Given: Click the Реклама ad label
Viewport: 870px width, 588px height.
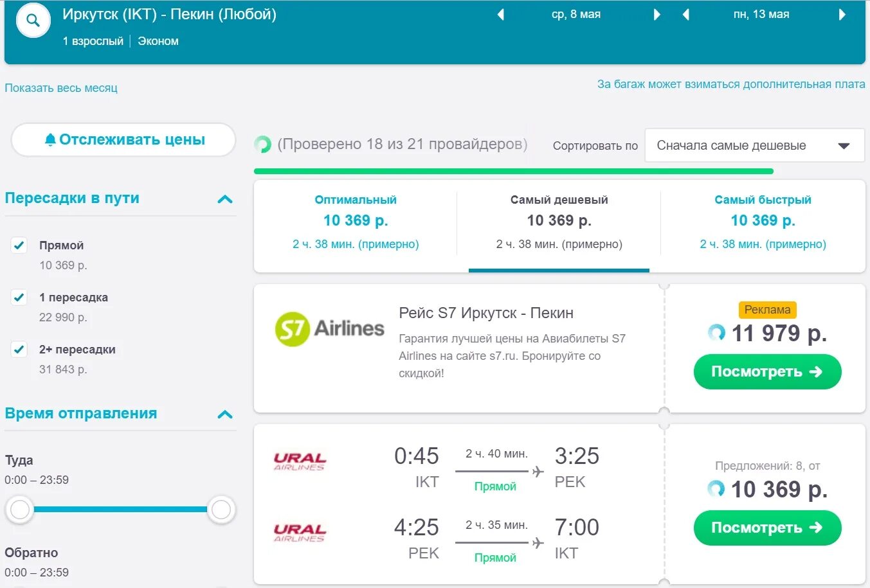Looking at the screenshot, I should (x=767, y=310).
